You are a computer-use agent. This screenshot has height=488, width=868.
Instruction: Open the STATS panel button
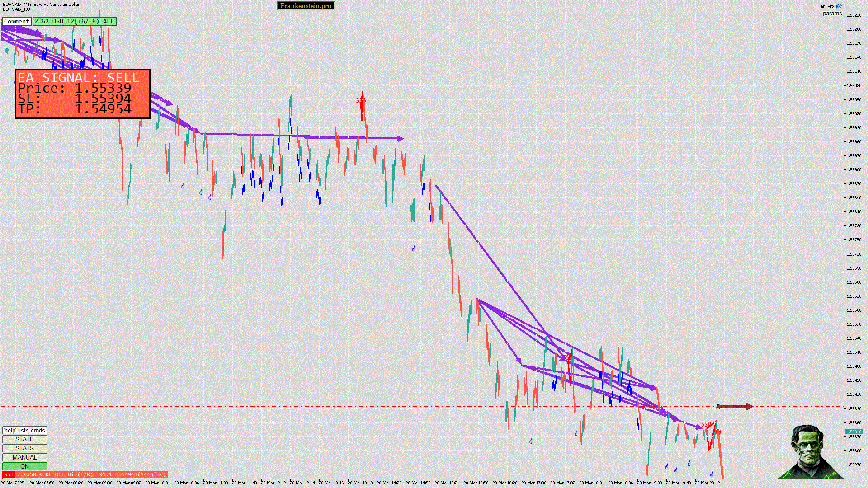tap(24, 448)
